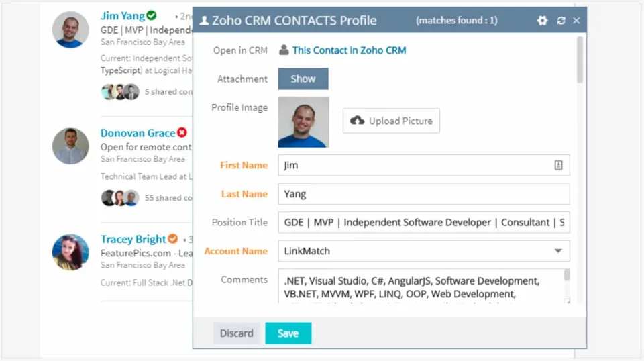This screenshot has width=644, height=361.
Task: Refresh the Zoho CRM Contacts Profile panel
Action: point(561,21)
